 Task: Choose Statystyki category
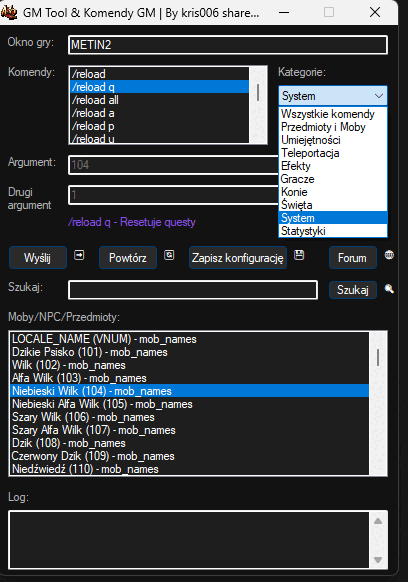tap(333, 231)
